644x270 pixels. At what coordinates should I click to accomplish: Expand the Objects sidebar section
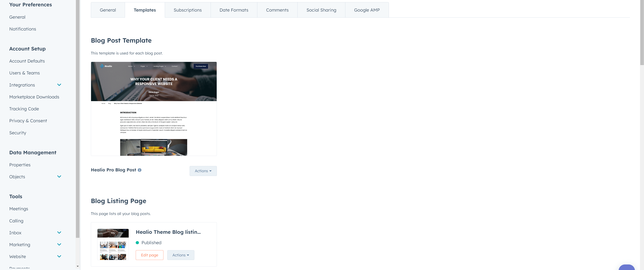pyautogui.click(x=59, y=176)
